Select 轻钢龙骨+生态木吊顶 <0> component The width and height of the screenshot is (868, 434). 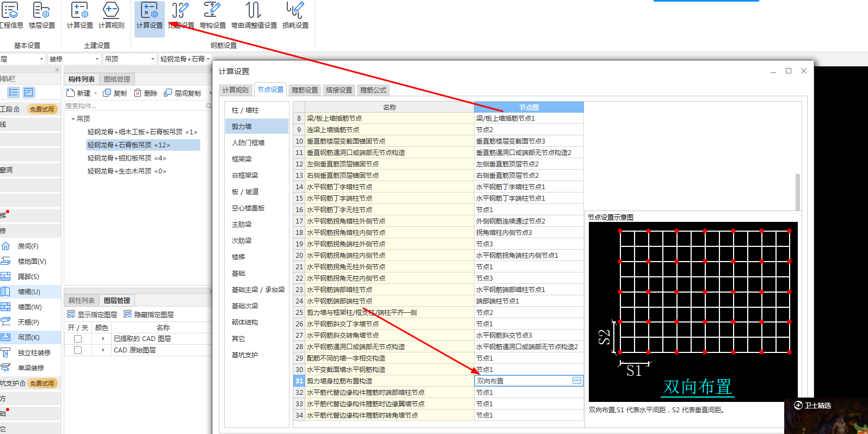click(127, 171)
